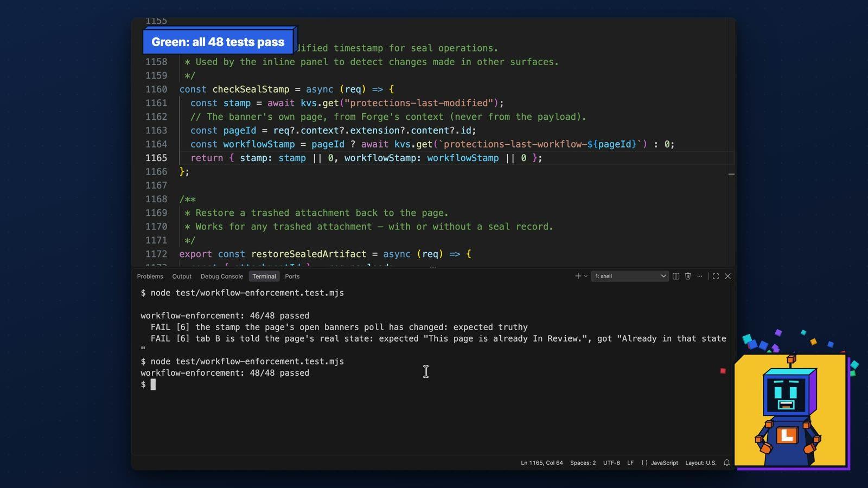Open the terminal panel more actions menu
Viewport: 868px width, 488px height.
700,276
